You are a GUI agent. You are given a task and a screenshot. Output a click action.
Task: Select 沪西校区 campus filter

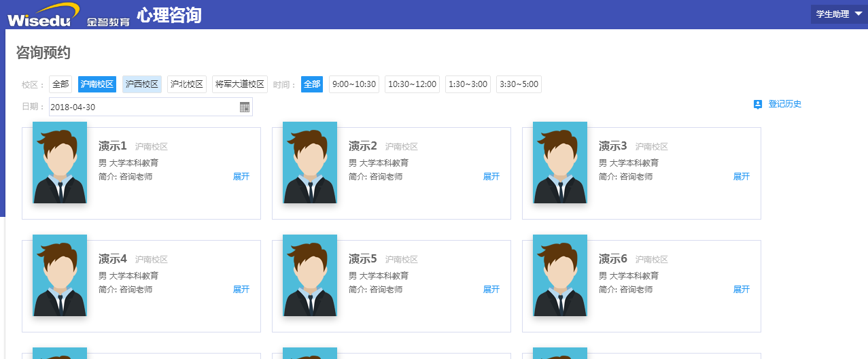click(x=142, y=84)
